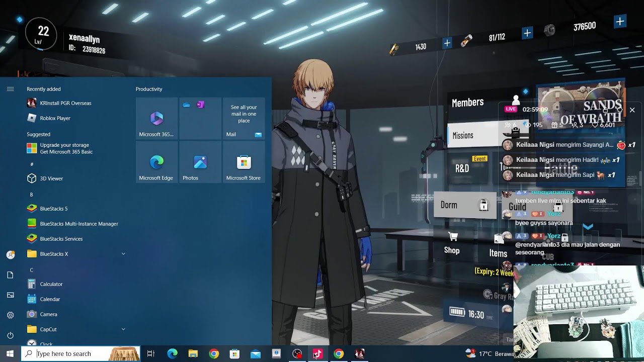Open the Shop in the game

coord(452,243)
